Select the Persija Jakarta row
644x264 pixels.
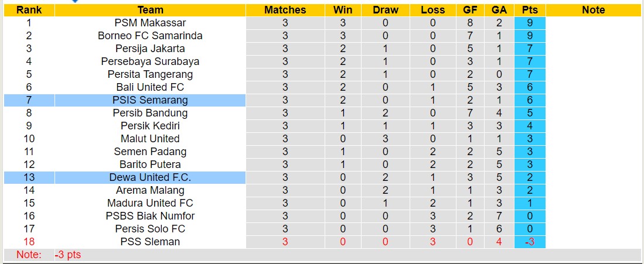pos(150,49)
